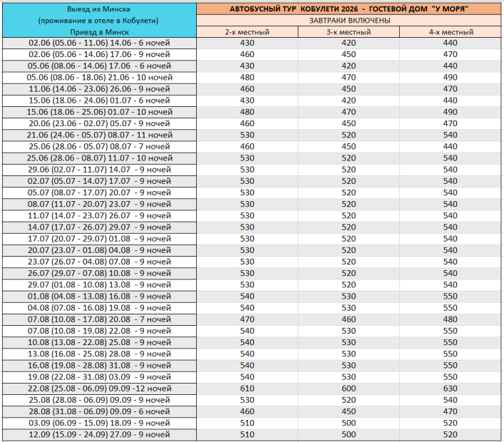Click the "3-х местный" column header
Screen dimensions: 504x442
349,32
